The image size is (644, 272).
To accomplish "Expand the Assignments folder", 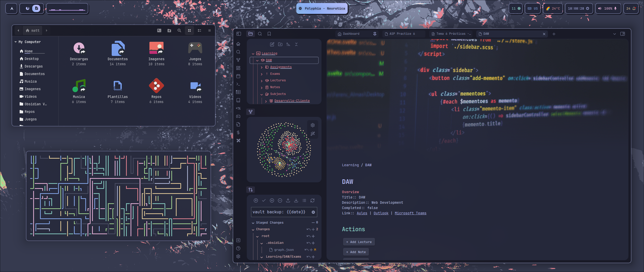I will tap(262, 67).
